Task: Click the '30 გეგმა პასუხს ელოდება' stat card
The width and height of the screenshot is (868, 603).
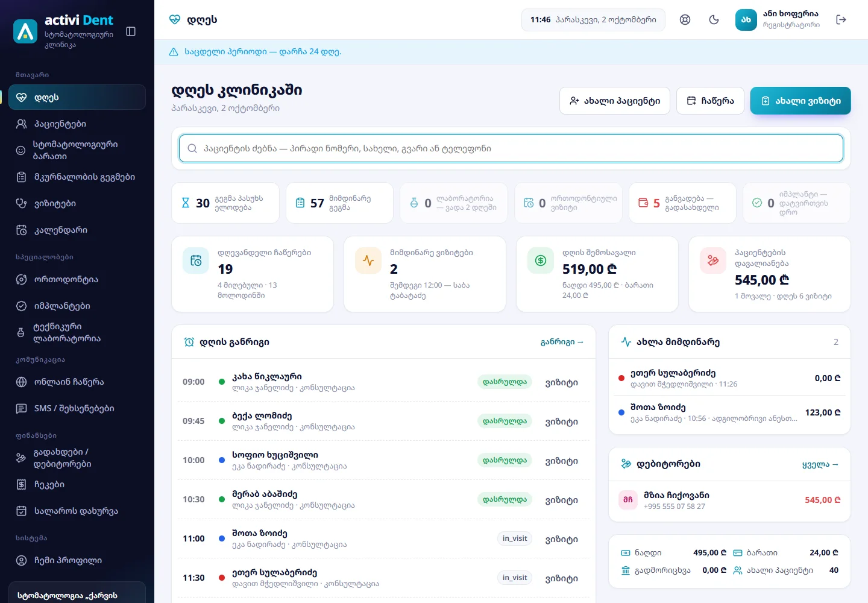Action: (x=225, y=203)
